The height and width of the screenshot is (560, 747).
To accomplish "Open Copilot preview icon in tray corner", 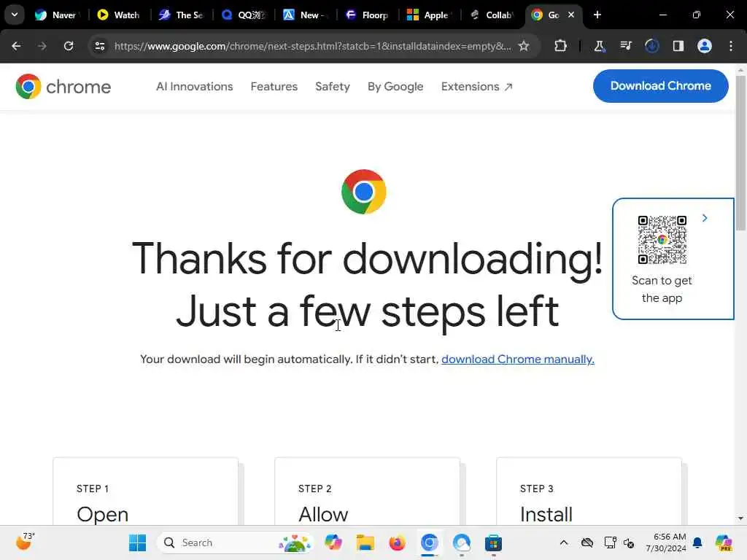I will (723, 542).
